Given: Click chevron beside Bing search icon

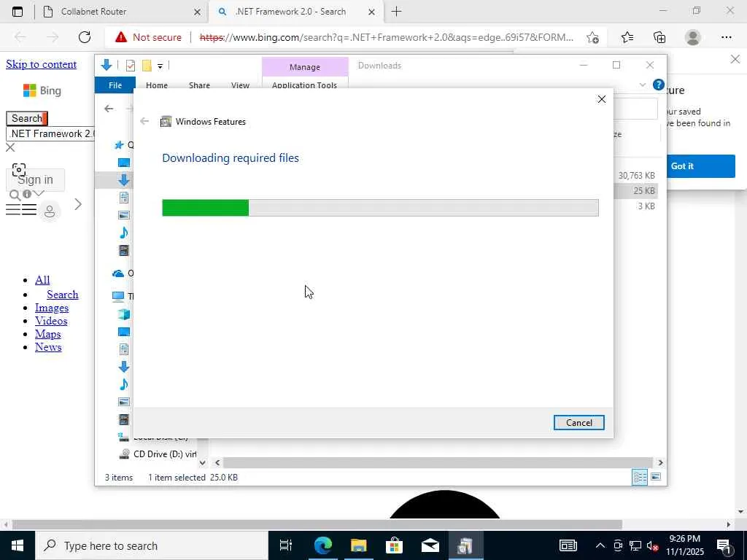Looking at the screenshot, I should [x=39, y=193].
